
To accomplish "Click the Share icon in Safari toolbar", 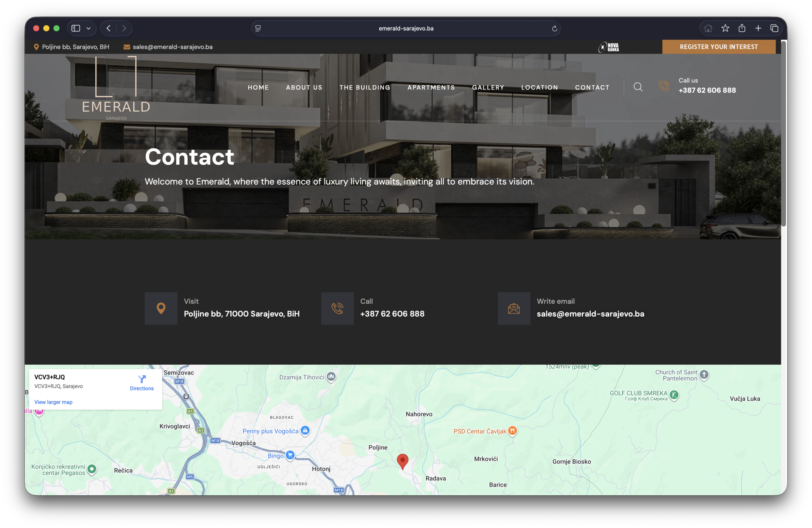I will coord(742,28).
